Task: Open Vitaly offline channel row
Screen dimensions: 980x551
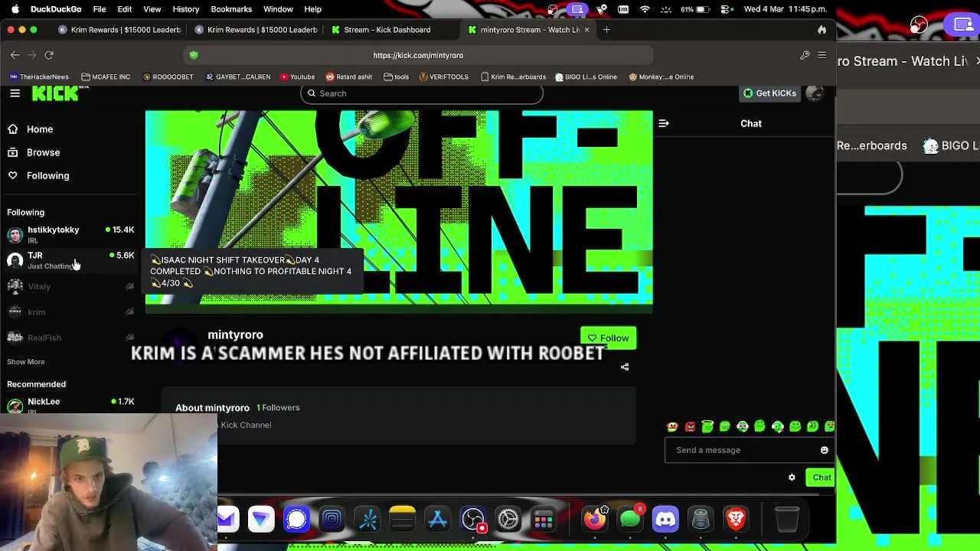Action: [70, 286]
